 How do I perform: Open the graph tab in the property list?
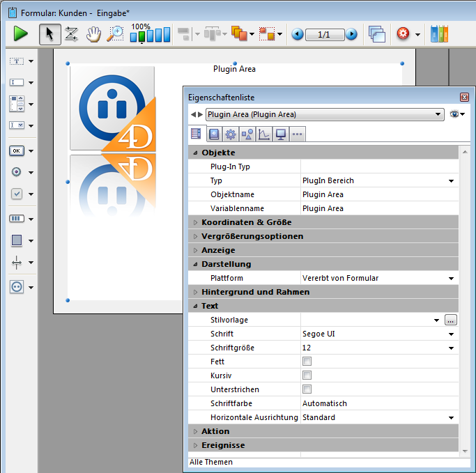[x=263, y=134]
